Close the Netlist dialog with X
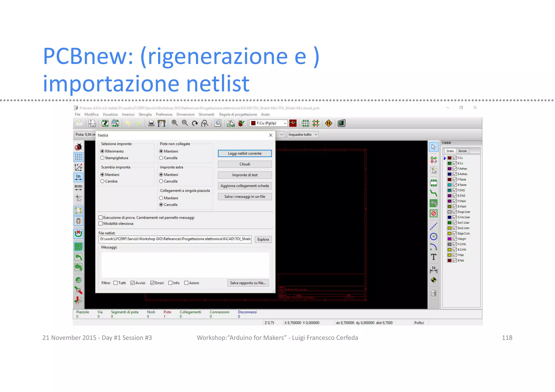 270,135
